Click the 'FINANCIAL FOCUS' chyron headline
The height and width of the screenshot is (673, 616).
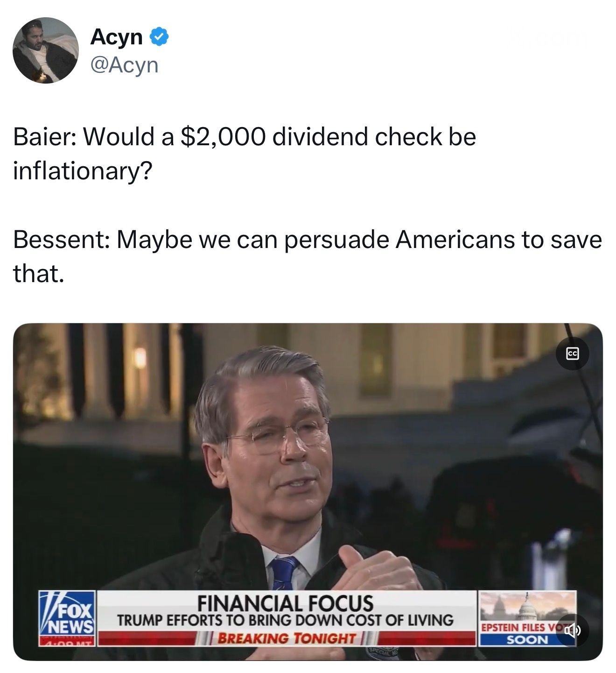286,602
